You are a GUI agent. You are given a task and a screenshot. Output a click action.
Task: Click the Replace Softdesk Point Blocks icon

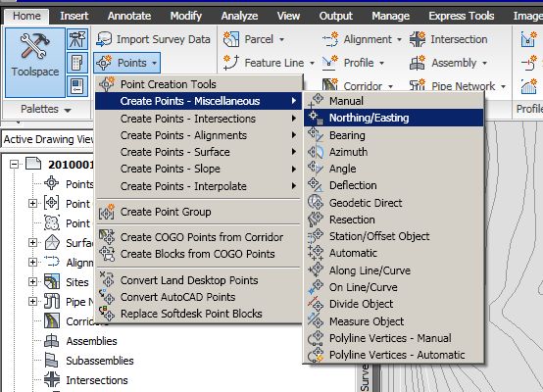tap(107, 314)
